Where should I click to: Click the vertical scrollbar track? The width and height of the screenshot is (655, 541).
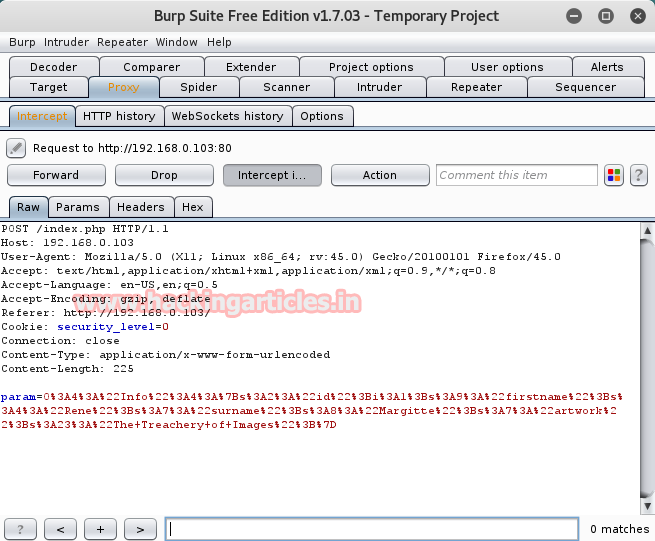tap(647, 370)
